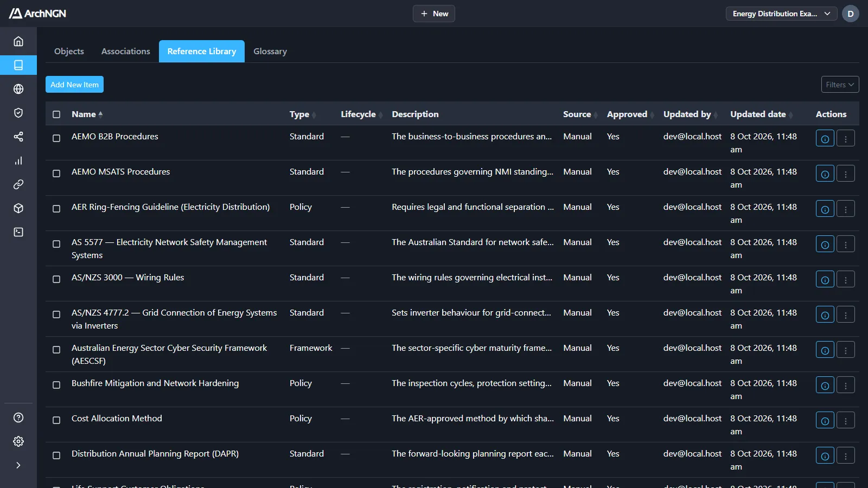The height and width of the screenshot is (488, 868).
Task: Open more actions for AS/NZS 3000 Wiring Rules
Action: 846,279
